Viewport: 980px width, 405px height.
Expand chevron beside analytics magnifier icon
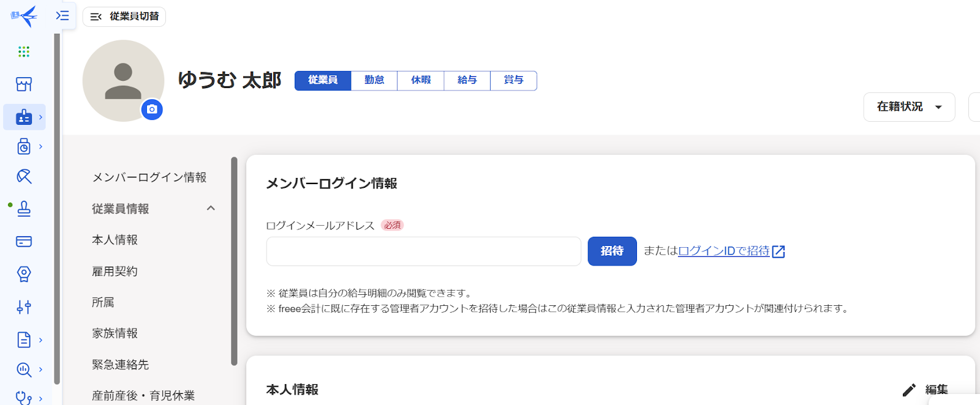[41, 370]
